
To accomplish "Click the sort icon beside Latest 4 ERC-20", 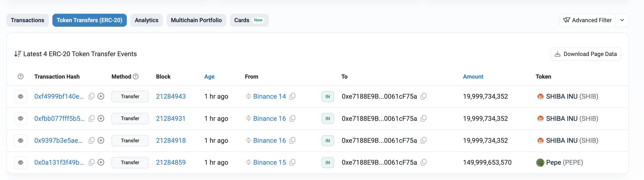I will pos(18,54).
